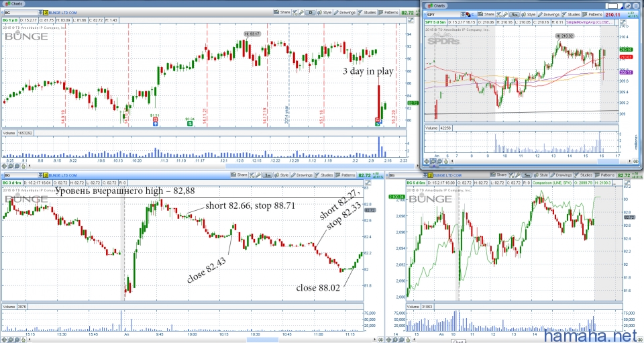Screen dimensions: 644x343
Task: Open Drawings menu in the daily BG chart
Action: (x=345, y=12)
